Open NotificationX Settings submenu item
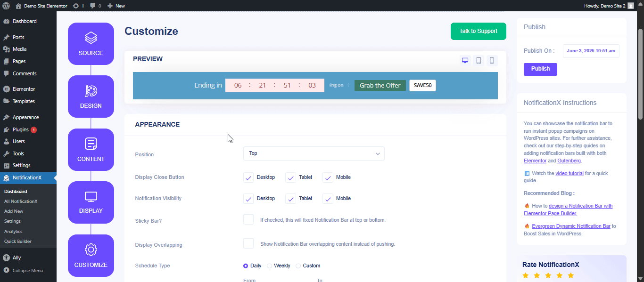Image resolution: width=644 pixels, height=282 pixels. pos(12,221)
